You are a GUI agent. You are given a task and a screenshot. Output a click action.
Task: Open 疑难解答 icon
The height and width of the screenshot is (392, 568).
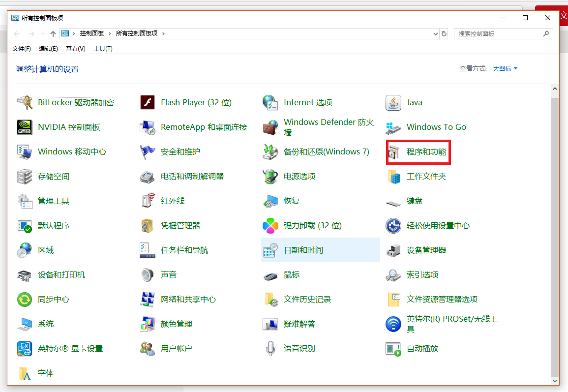270,324
